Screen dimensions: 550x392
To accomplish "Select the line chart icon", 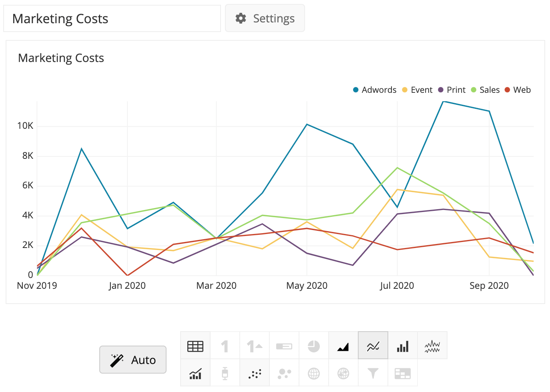I will (x=373, y=345).
